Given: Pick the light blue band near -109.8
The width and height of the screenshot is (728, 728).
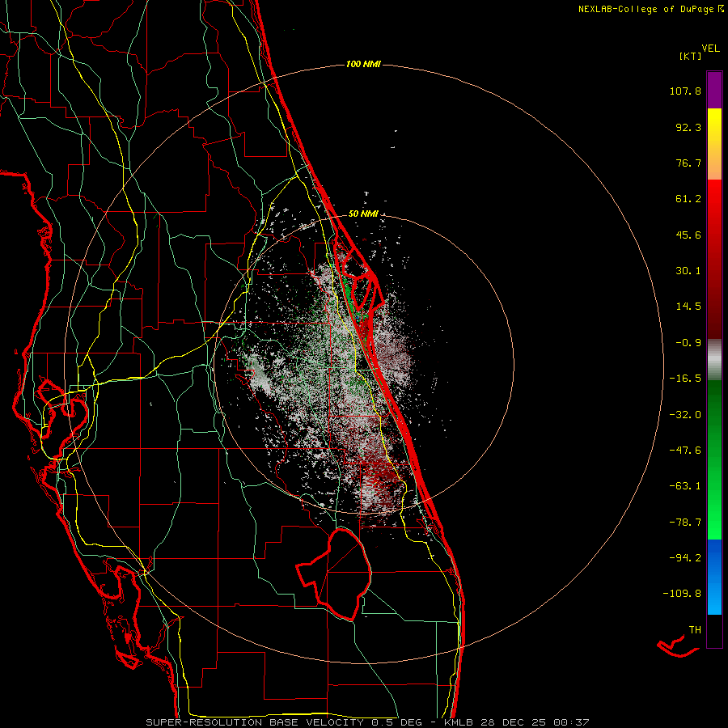Looking at the screenshot, I should (714, 599).
